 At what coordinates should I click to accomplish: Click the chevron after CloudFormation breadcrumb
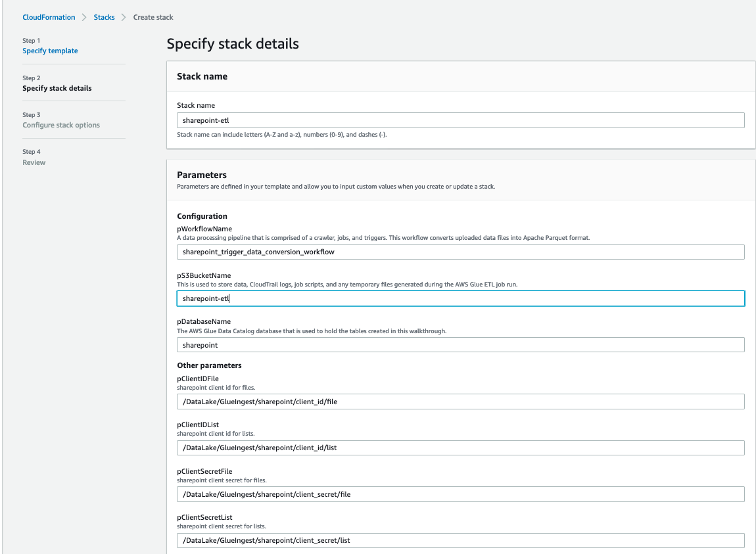point(84,17)
